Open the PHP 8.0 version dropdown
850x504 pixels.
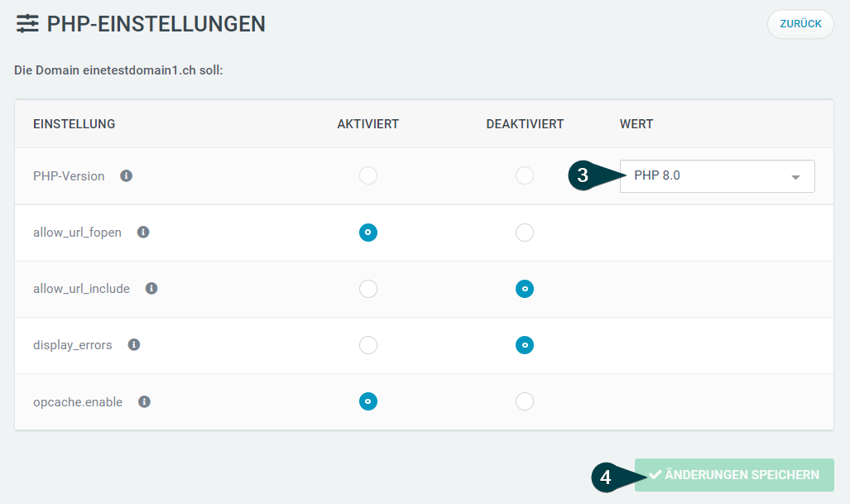coord(718,176)
